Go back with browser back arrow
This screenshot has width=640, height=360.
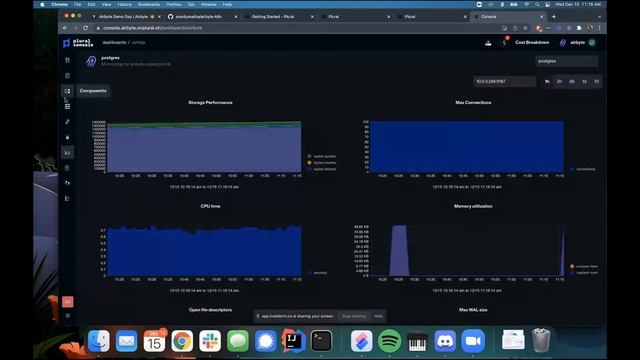(65, 28)
